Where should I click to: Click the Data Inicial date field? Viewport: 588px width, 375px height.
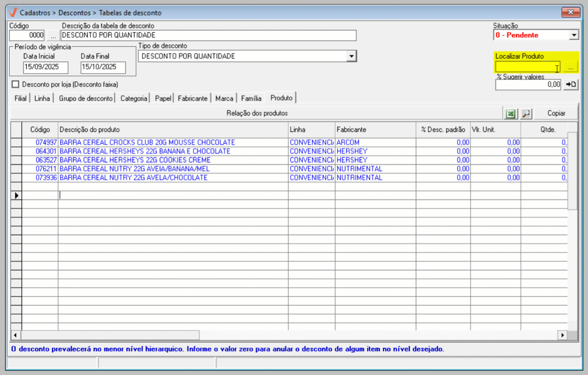click(46, 67)
